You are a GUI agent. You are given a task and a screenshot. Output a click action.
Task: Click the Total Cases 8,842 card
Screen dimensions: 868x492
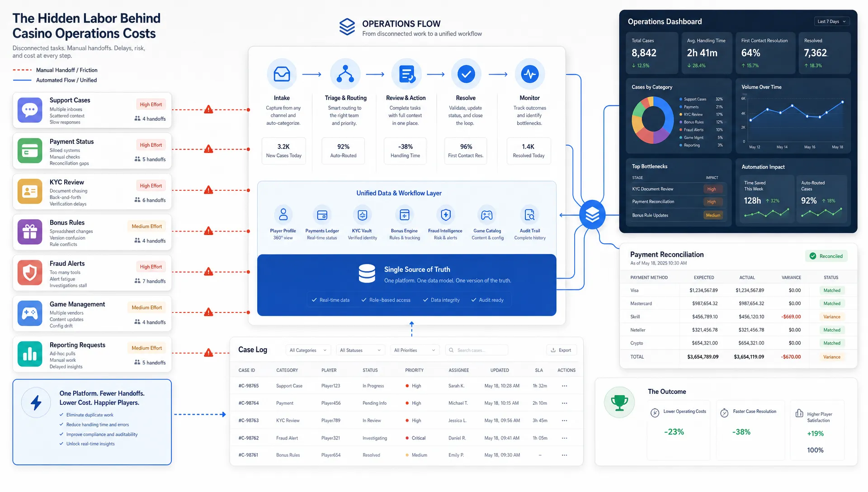[651, 53]
